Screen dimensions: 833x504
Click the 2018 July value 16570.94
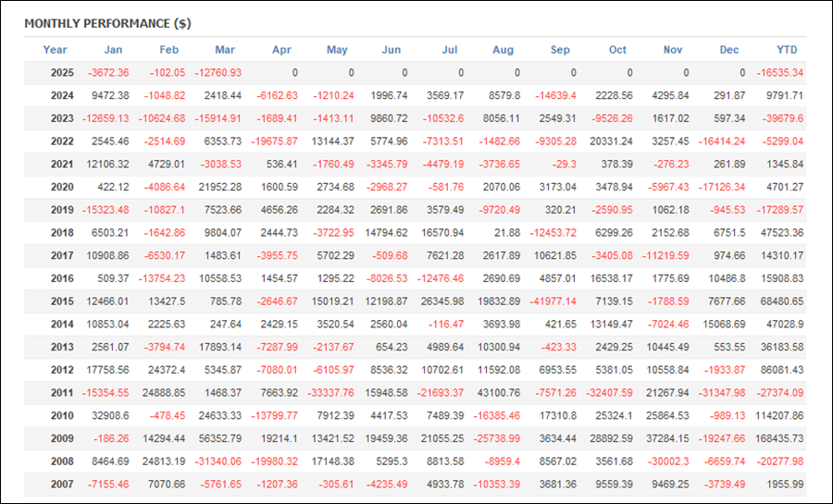(442, 233)
